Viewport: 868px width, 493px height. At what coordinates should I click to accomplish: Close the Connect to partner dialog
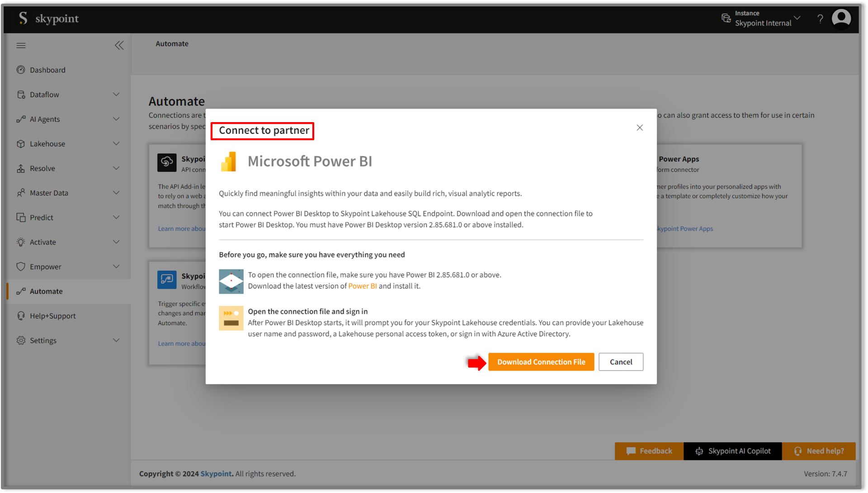point(639,128)
